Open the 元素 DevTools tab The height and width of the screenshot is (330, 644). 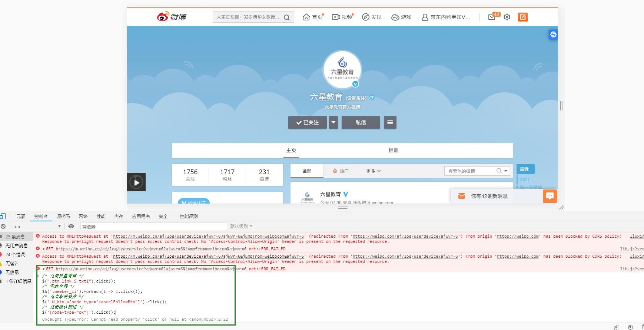tap(21, 217)
